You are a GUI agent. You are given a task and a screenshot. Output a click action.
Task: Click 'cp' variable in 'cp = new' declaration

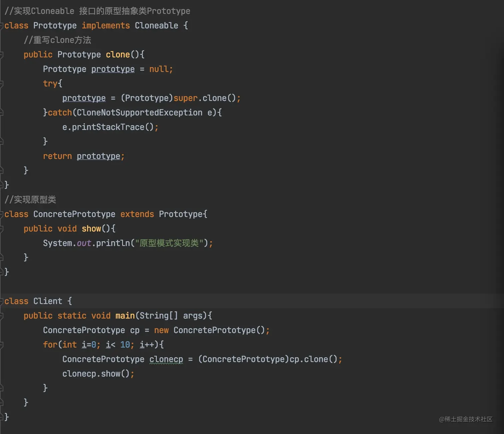[135, 330]
